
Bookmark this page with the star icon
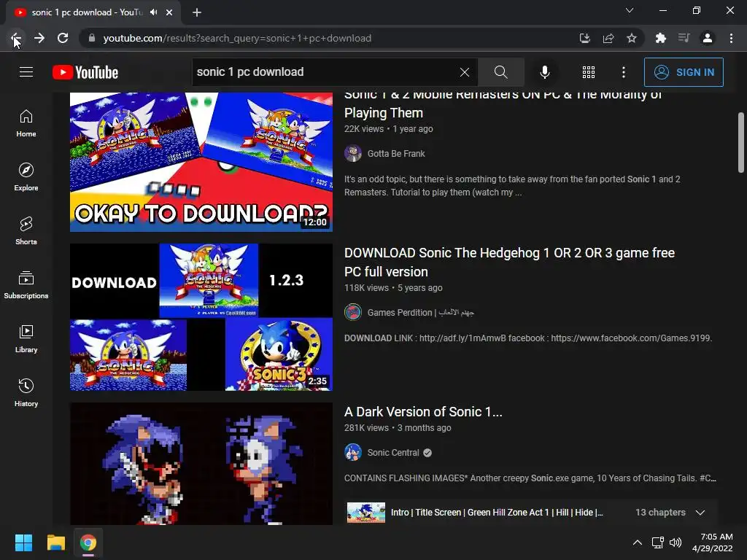[632, 38]
